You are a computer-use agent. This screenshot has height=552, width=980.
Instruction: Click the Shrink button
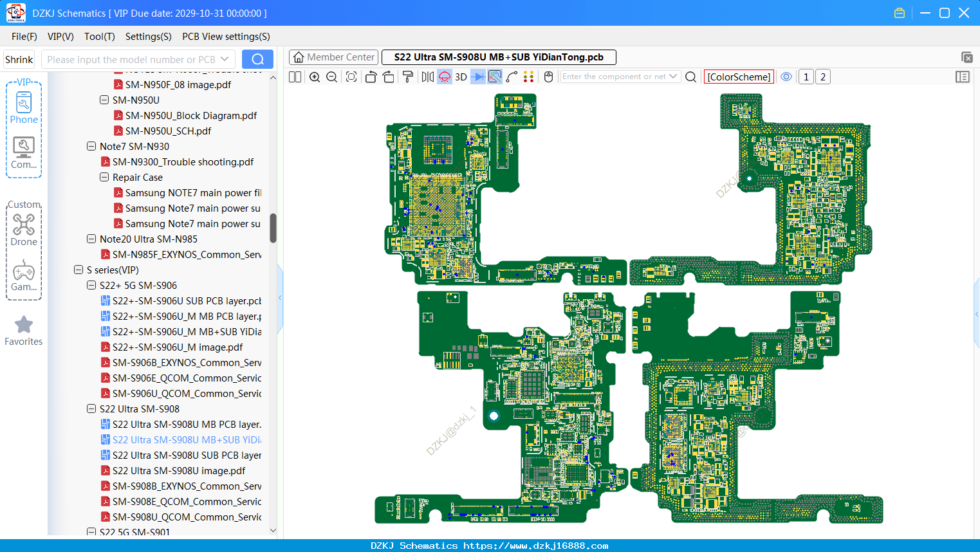(19, 59)
